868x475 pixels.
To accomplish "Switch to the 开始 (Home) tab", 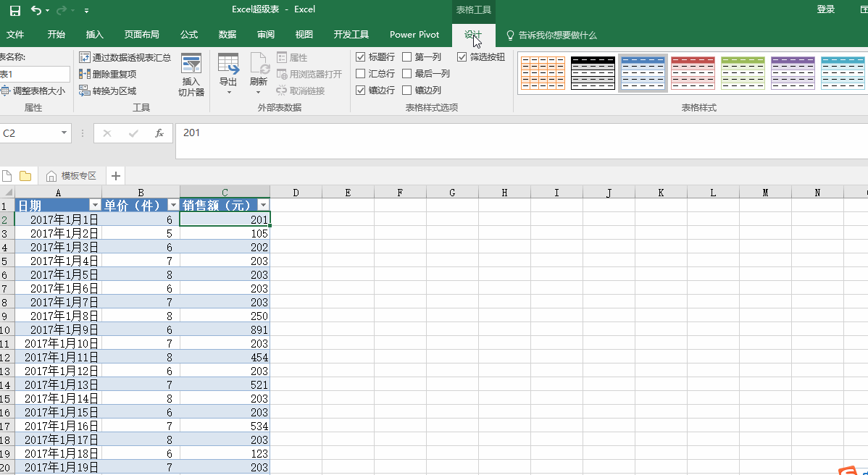I will 56,34.
